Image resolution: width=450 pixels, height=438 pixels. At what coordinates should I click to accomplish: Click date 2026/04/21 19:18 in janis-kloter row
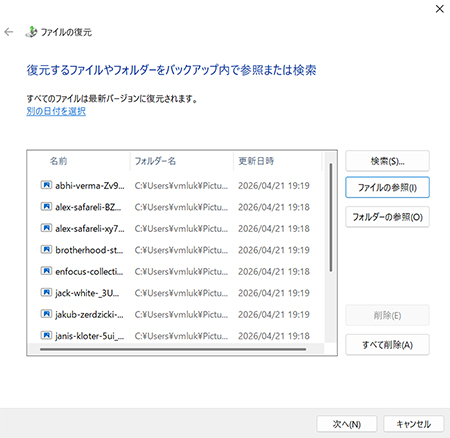point(274,336)
